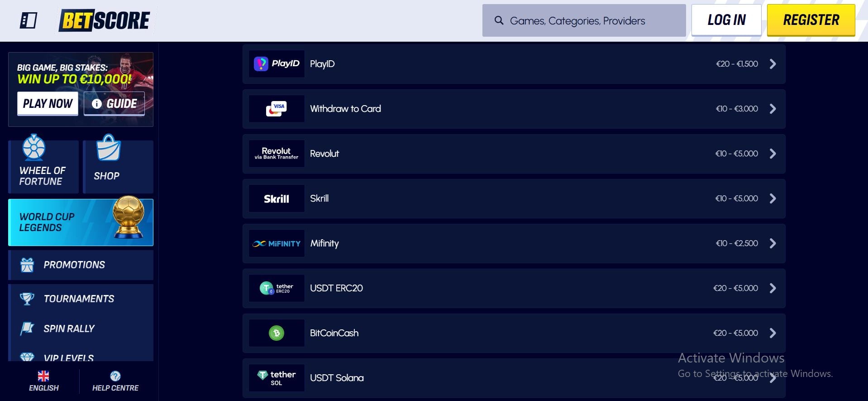Expand the PlayID row chevron

[773, 64]
